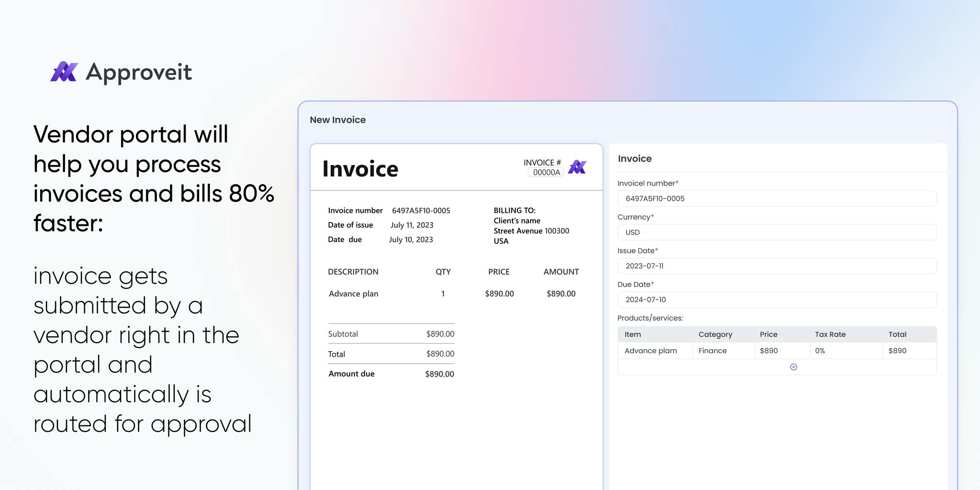Click $890.00 under the AMOUNT column
Image resolution: width=980 pixels, height=490 pixels.
coord(561,294)
